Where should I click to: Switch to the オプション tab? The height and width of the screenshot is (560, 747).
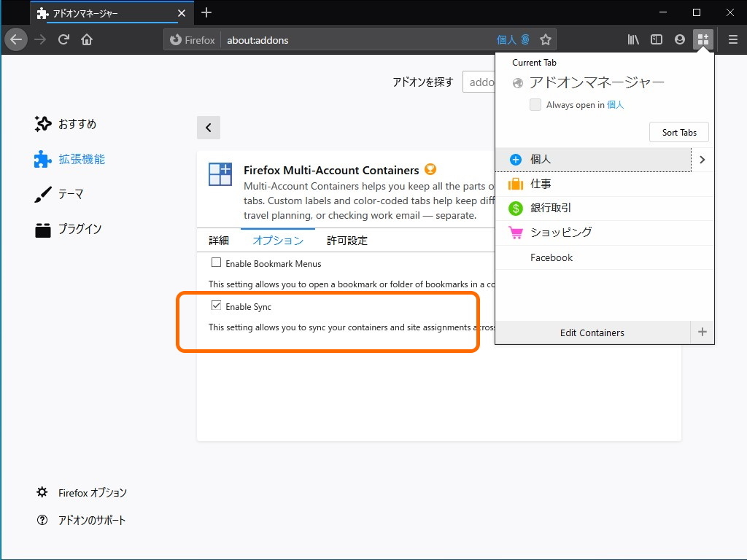(x=278, y=241)
